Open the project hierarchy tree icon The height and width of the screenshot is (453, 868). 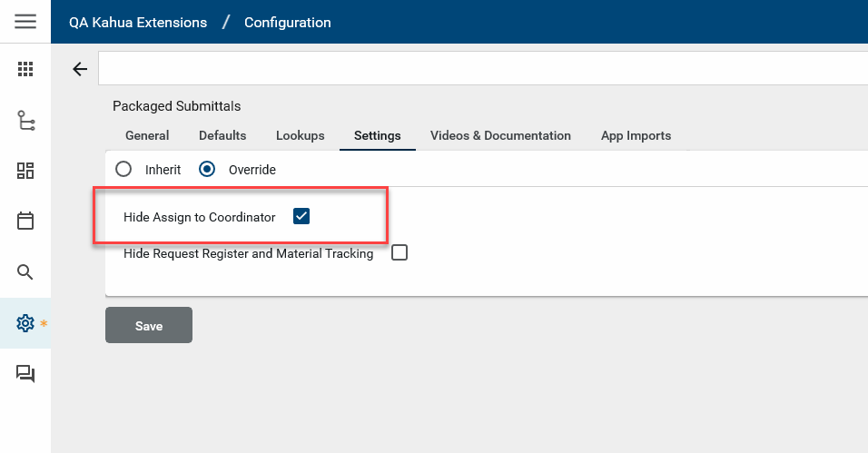[25, 120]
